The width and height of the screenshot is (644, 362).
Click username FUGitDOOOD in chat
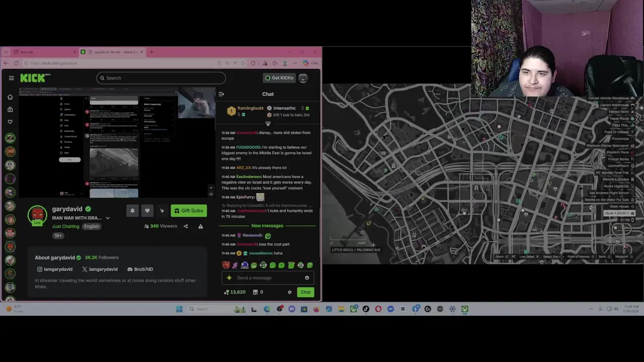click(248, 147)
